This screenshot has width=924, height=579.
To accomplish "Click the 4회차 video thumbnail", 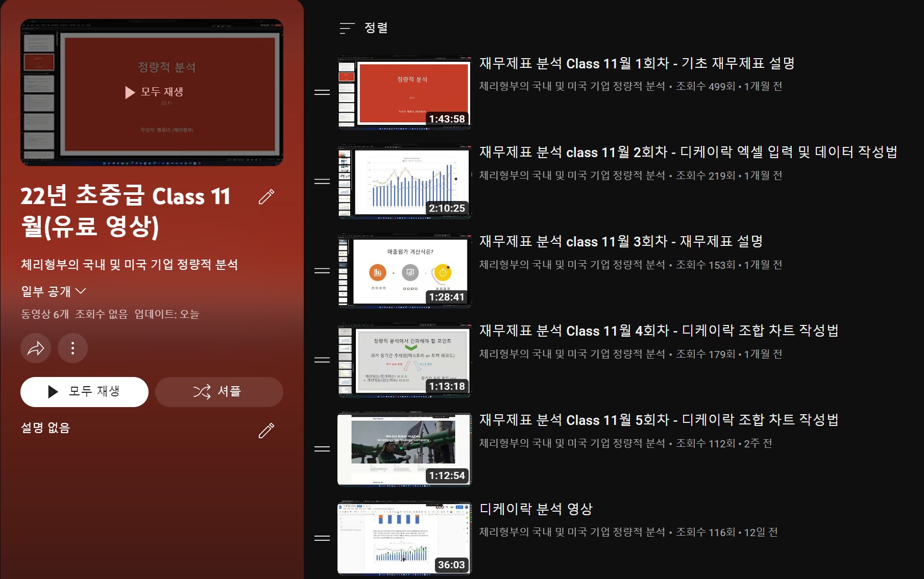I will point(404,360).
